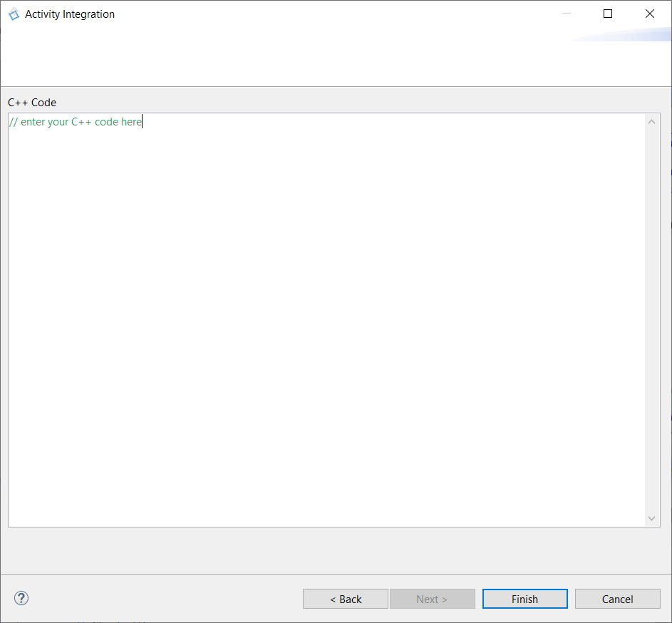
Task: Open help via the question mark icon
Action: click(21, 598)
